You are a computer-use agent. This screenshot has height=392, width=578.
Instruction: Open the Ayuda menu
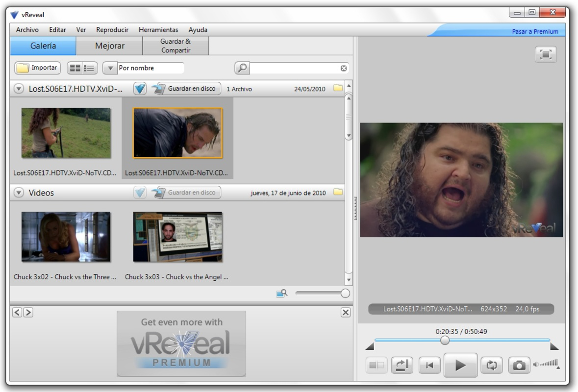(x=198, y=30)
